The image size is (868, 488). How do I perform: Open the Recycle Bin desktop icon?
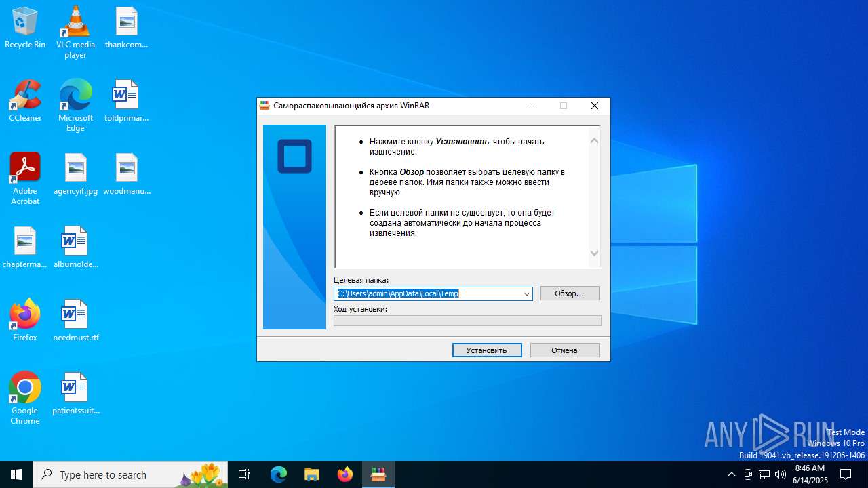[x=25, y=28]
